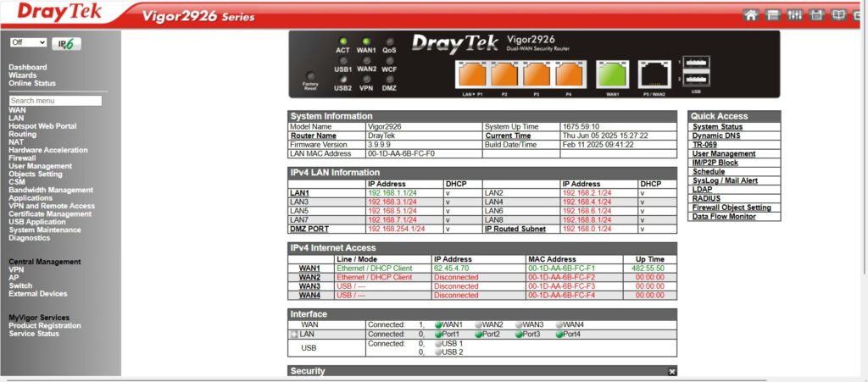Open VPN and Remote Access menu
Image resolution: width=868 pixels, height=382 pixels.
pyautogui.click(x=51, y=206)
